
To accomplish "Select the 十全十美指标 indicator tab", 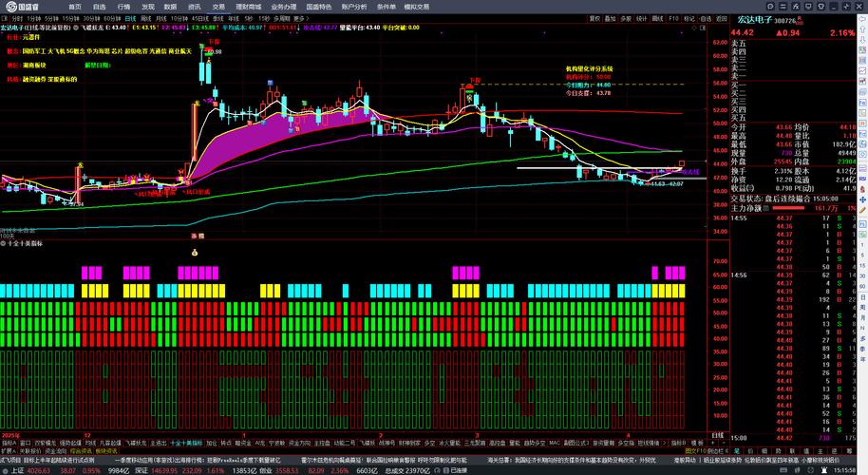I will click(x=186, y=443).
